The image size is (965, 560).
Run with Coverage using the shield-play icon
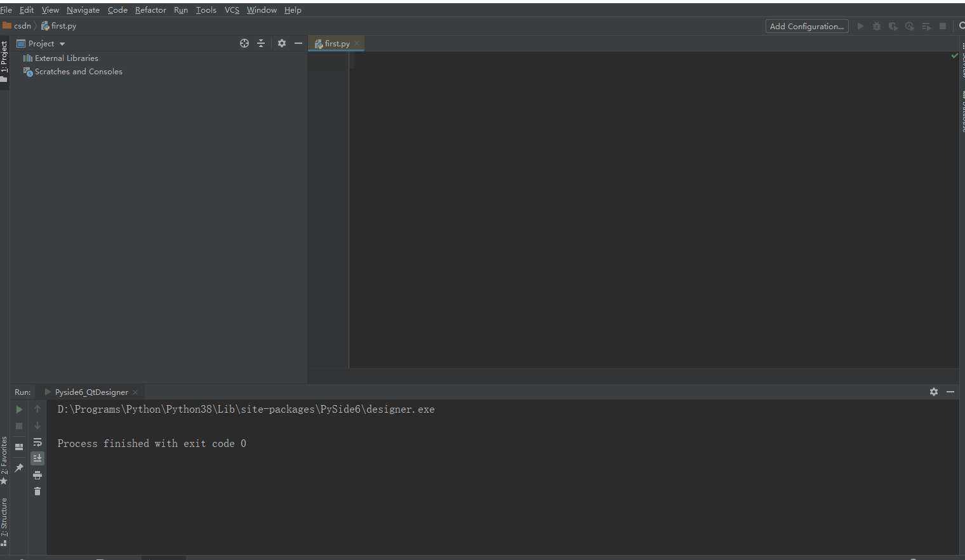[x=893, y=26]
